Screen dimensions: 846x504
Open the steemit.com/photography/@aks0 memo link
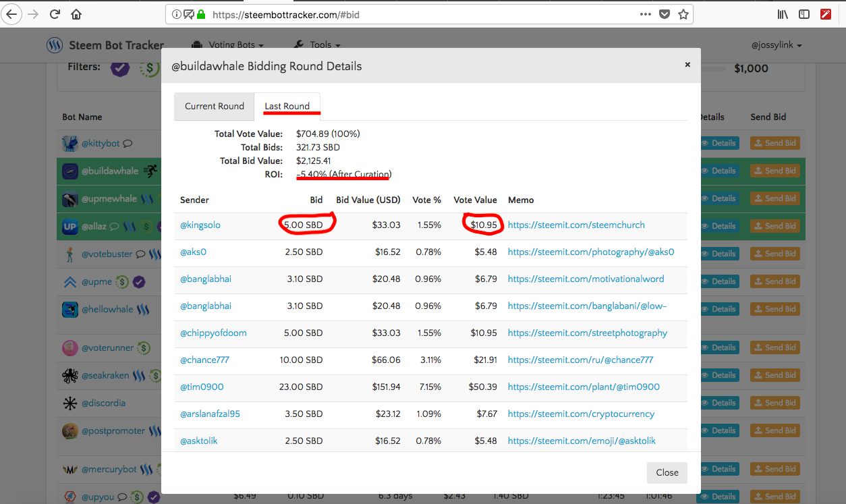coord(591,252)
